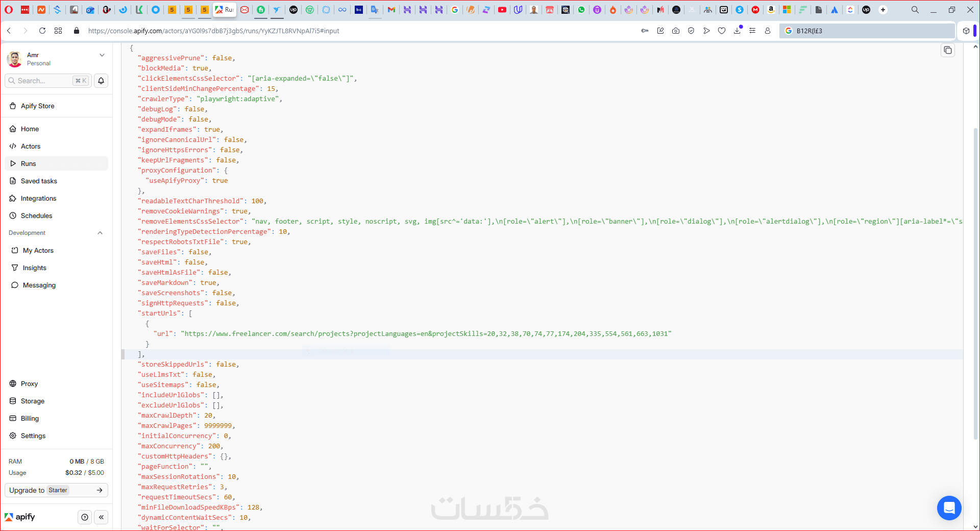Focus the sidebar Search field
This screenshot has width=980, height=531.
(48, 81)
